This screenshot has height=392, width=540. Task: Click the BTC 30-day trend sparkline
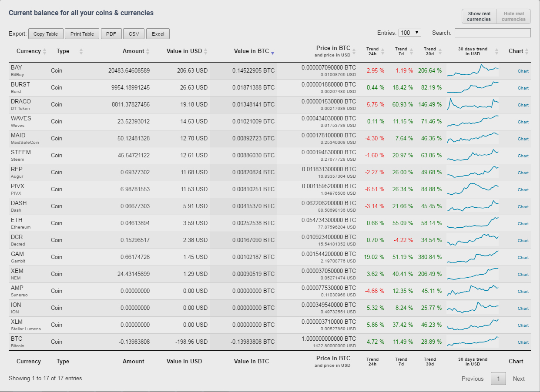[473, 342]
